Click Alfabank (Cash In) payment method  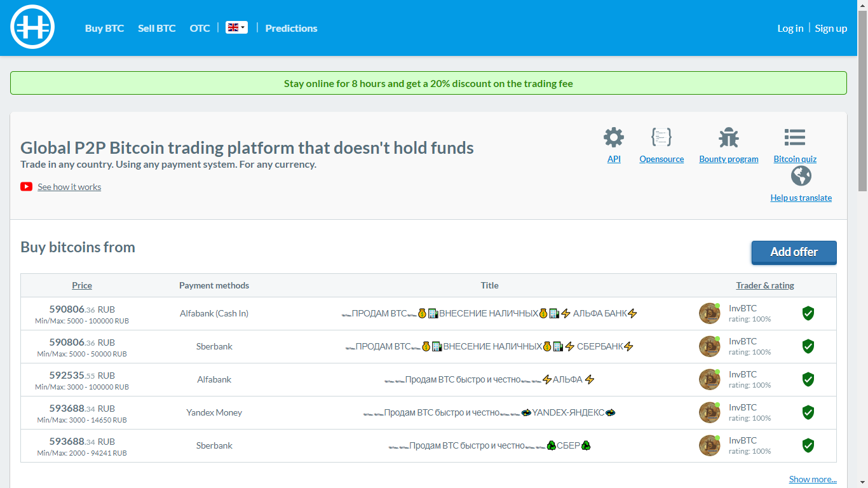(x=214, y=313)
